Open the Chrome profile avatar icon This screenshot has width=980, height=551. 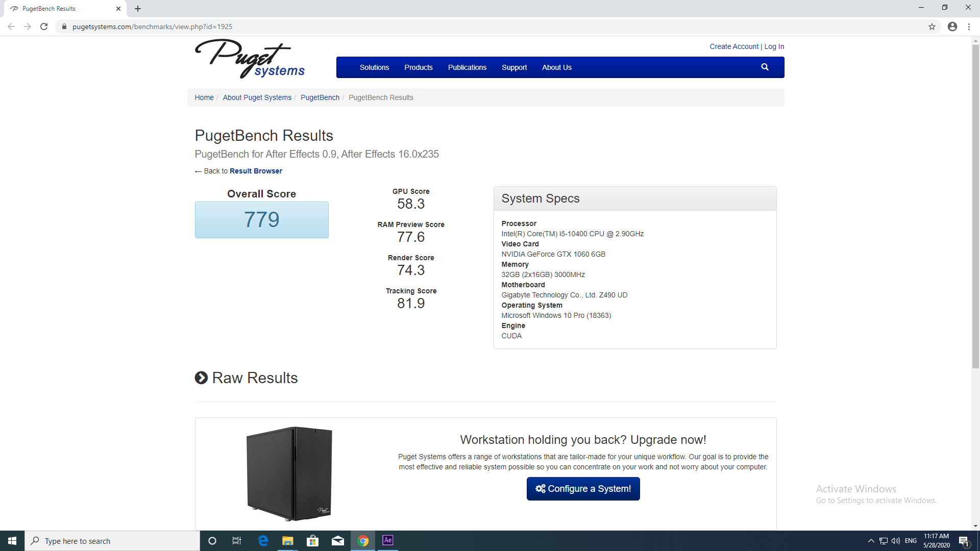(x=952, y=27)
